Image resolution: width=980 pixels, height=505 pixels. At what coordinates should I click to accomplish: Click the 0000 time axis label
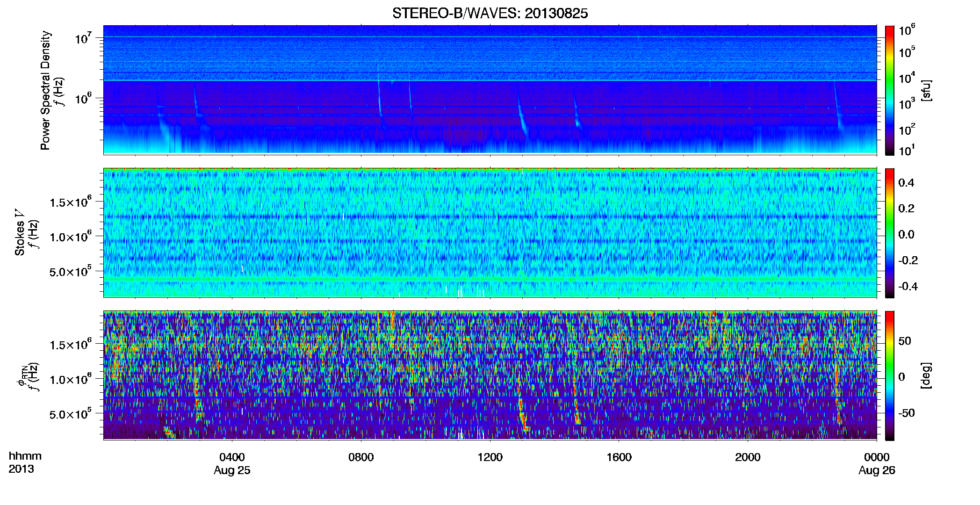(877, 457)
